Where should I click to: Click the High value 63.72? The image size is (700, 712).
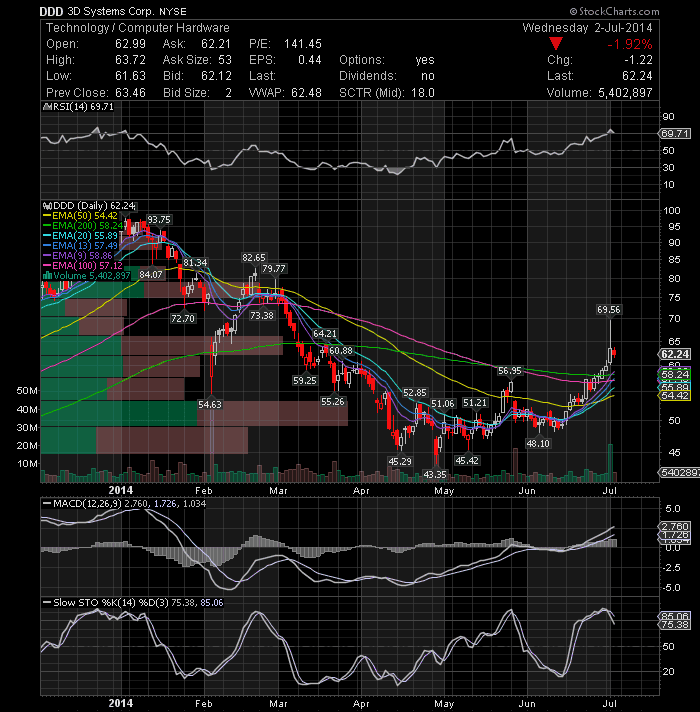pyautogui.click(x=130, y=60)
